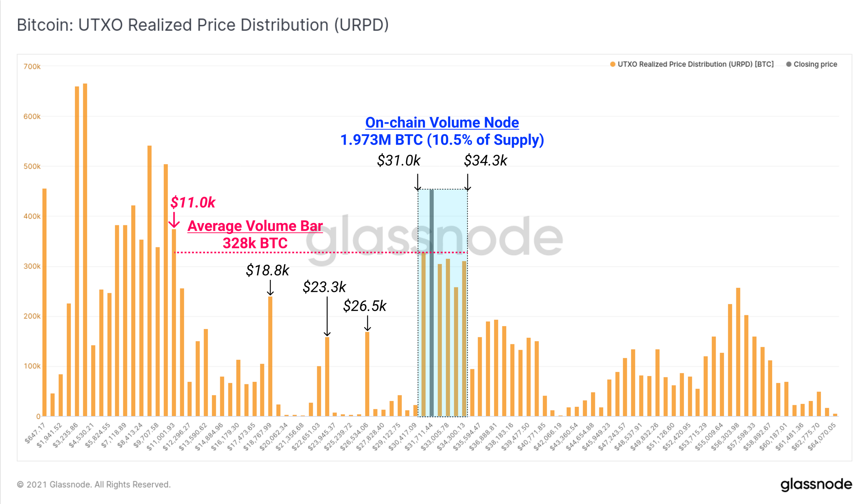Click the bar under the $23.3k arrow

pyautogui.click(x=327, y=376)
